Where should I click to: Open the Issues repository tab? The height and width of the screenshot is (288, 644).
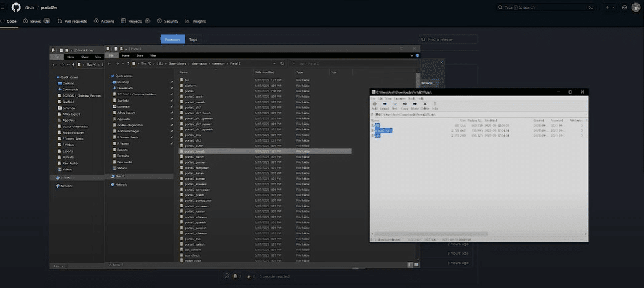pos(36,21)
